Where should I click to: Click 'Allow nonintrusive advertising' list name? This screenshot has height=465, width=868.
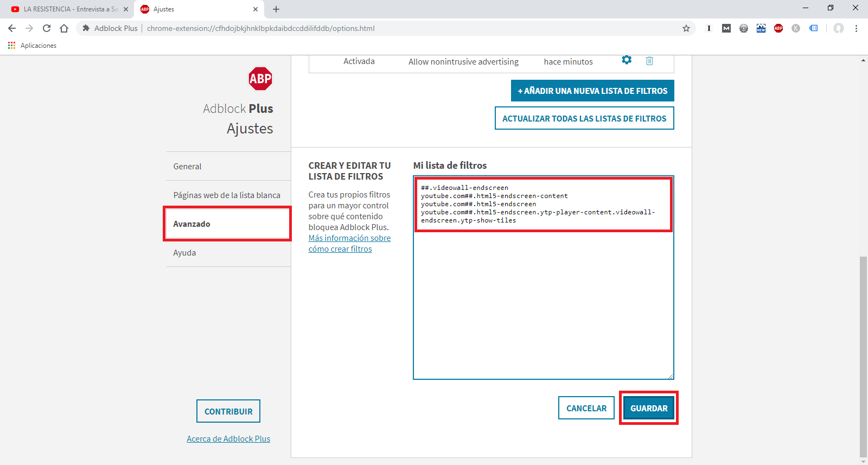click(463, 62)
